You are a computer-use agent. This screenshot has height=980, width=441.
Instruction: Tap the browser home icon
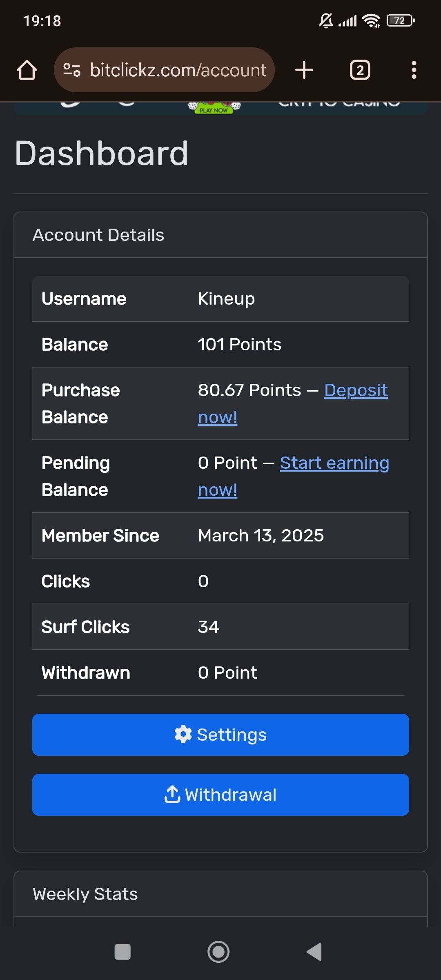(x=27, y=70)
